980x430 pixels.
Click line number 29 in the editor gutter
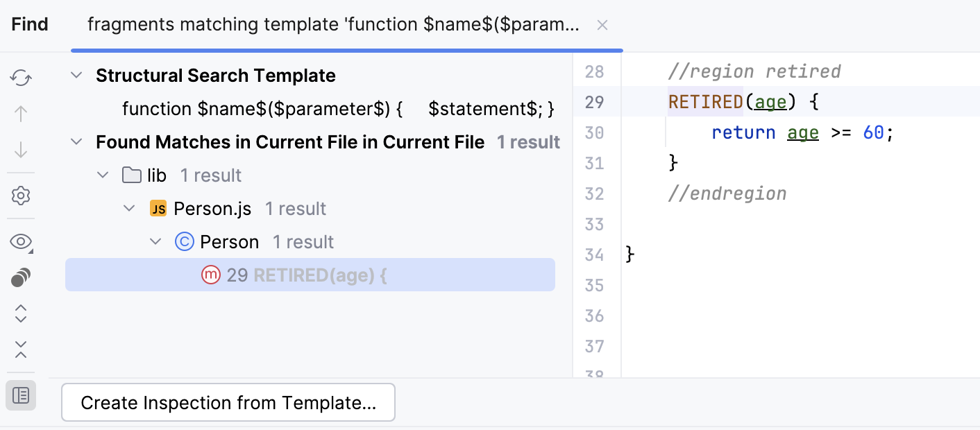click(x=595, y=101)
